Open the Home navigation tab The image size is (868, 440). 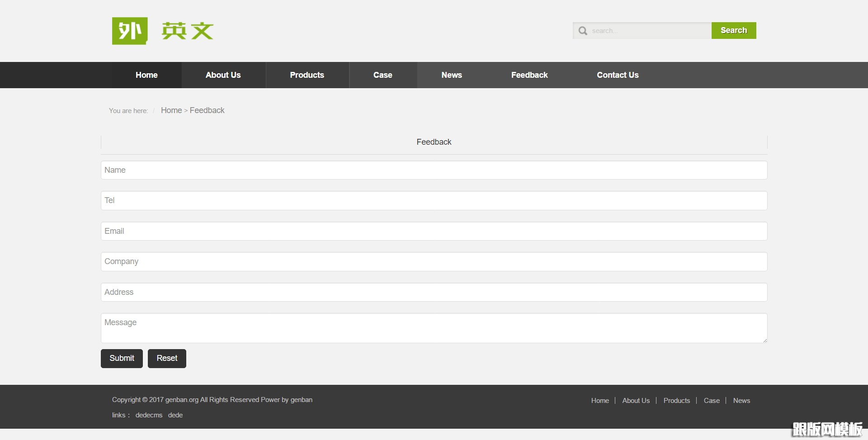point(146,75)
